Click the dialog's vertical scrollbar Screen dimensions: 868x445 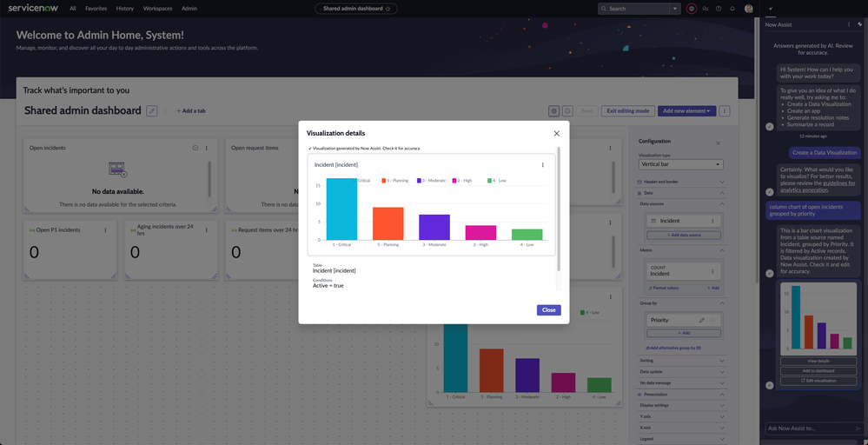click(x=559, y=209)
